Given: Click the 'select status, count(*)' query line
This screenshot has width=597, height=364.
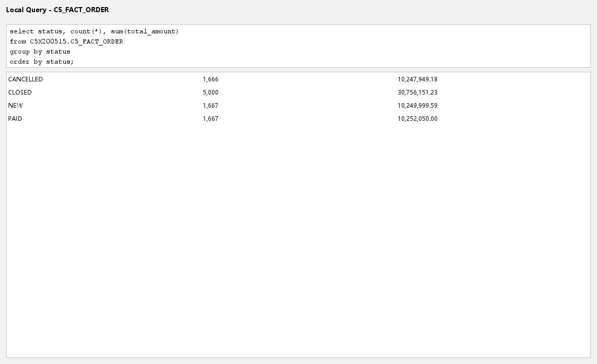Looking at the screenshot, I should pos(94,31).
